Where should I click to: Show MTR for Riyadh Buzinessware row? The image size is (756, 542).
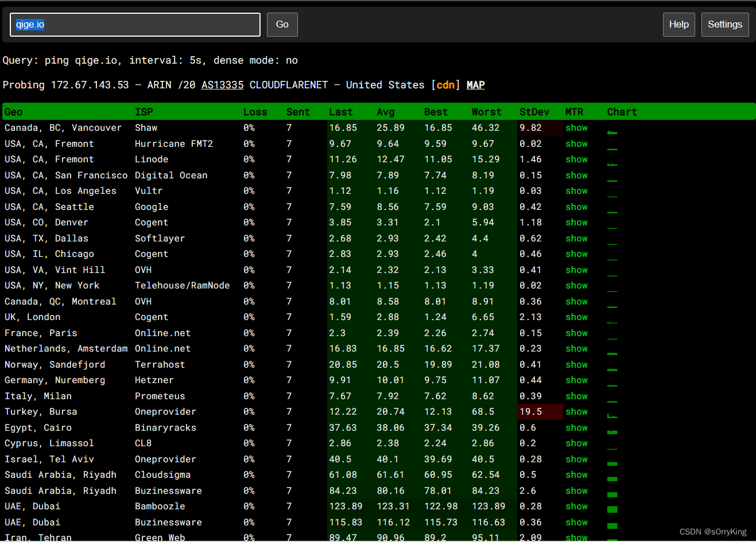tap(576, 491)
